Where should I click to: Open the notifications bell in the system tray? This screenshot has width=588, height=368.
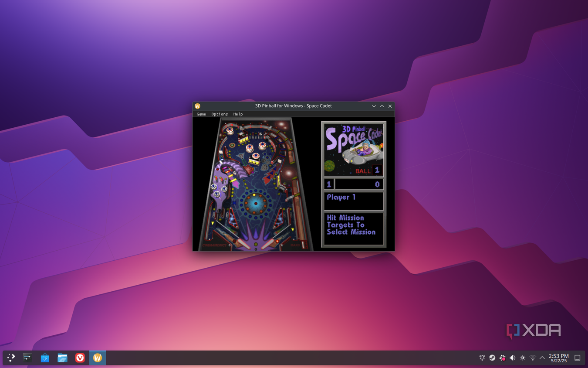tap(482, 358)
